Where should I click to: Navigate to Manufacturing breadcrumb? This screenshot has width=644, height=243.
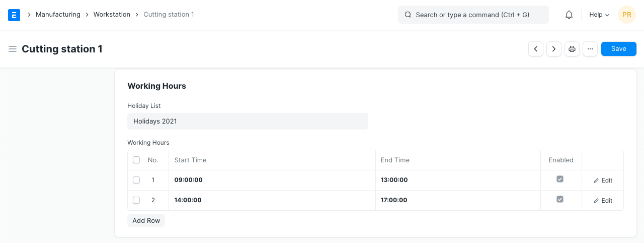pos(58,15)
